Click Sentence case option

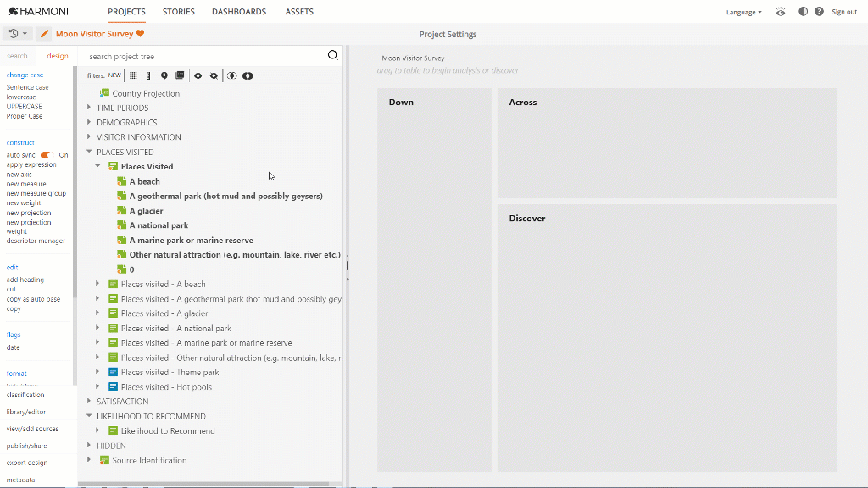coord(28,87)
